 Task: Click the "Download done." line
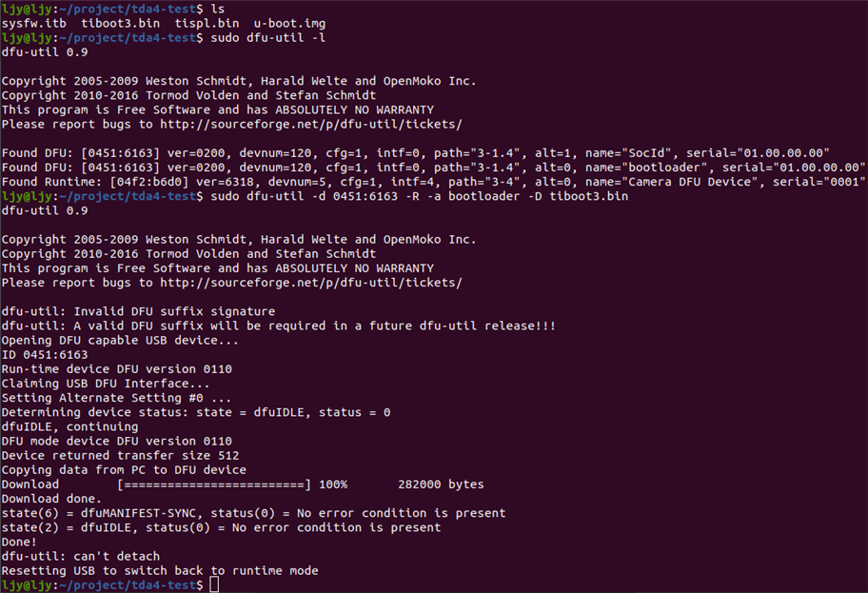[50, 499]
